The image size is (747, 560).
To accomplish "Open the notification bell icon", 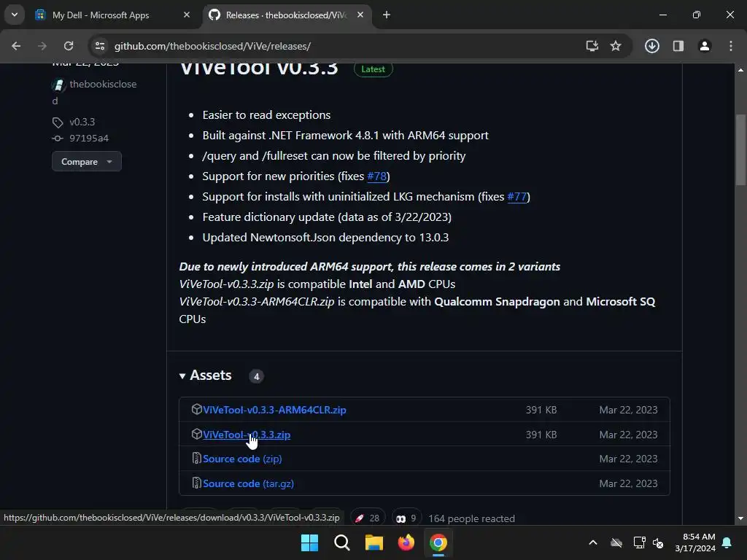I will [727, 542].
